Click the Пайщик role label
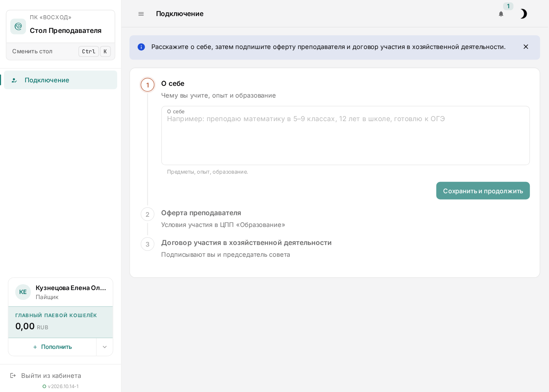 point(47,297)
